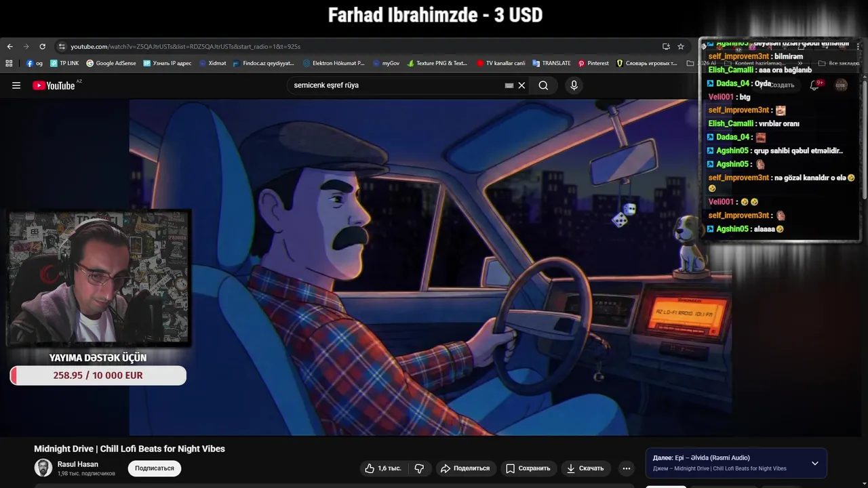
Task: Open the Findoc.az bookmark
Action: pos(264,63)
